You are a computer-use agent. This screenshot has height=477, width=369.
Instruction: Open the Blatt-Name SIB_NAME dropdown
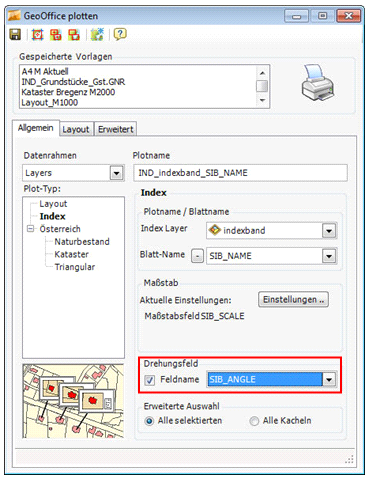(329, 256)
